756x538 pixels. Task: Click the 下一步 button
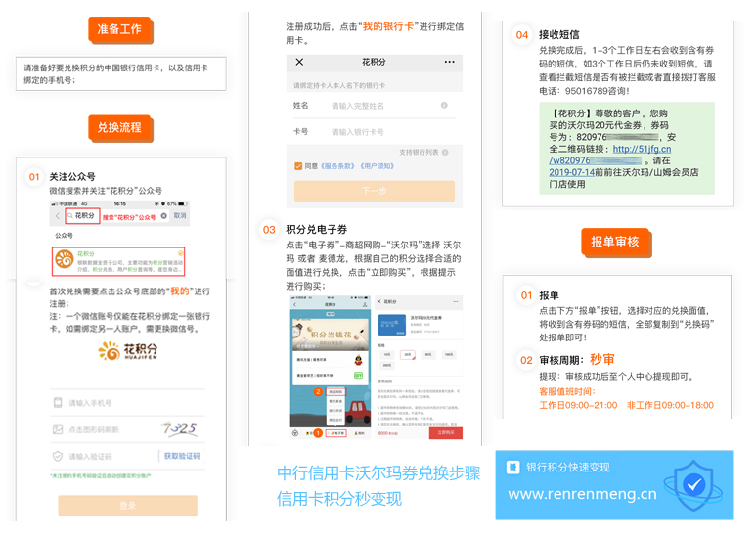(375, 191)
